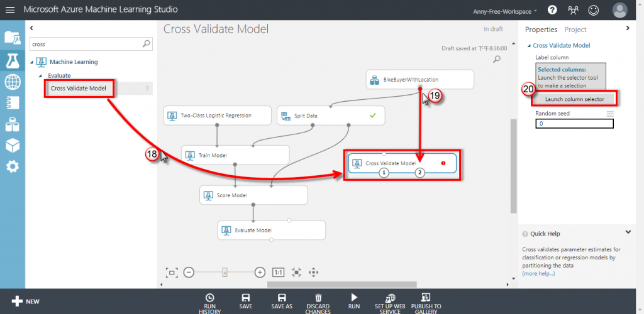Screen dimensions: 644x314
Task: Click the canvas horizontal scrollbar
Action: (x=342, y=284)
